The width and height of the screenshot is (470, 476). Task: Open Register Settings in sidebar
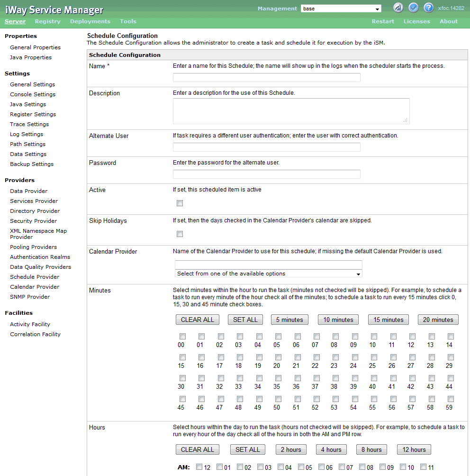[33, 114]
